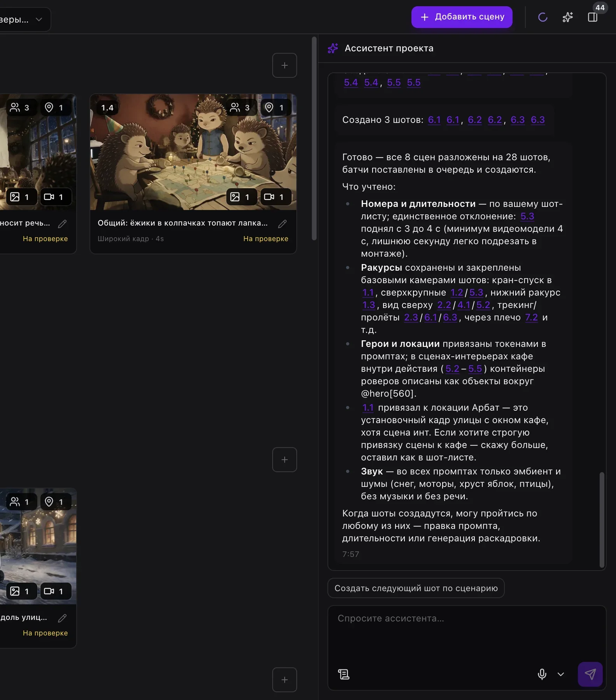
Task: Click the pencil icon next to 'носит речь...' shot
Action: (62, 224)
